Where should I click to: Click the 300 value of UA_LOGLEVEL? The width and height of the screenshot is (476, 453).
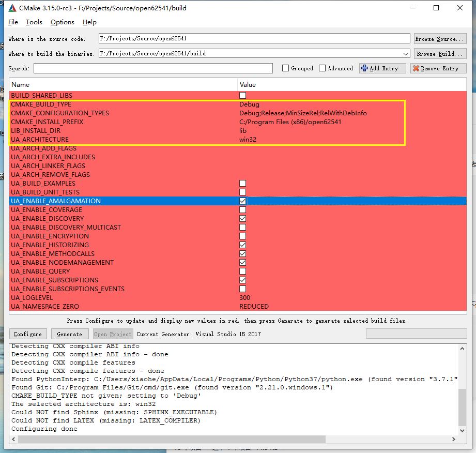coord(244,298)
